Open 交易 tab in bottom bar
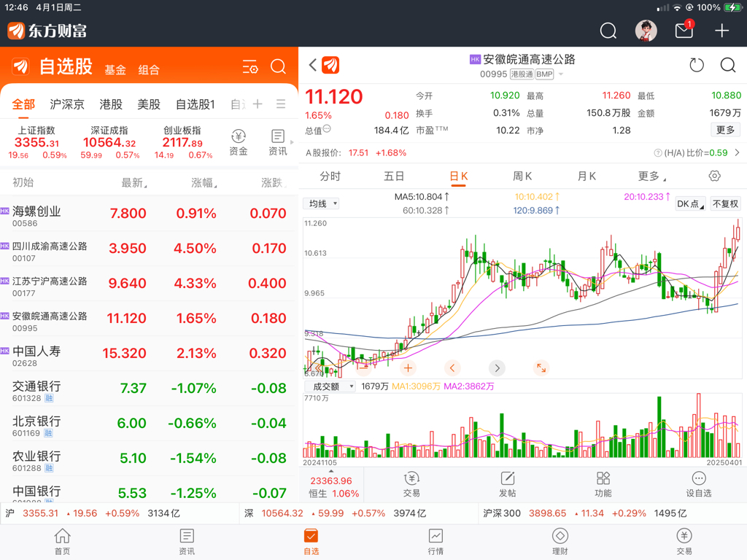This screenshot has height=560, width=747. coord(684,542)
